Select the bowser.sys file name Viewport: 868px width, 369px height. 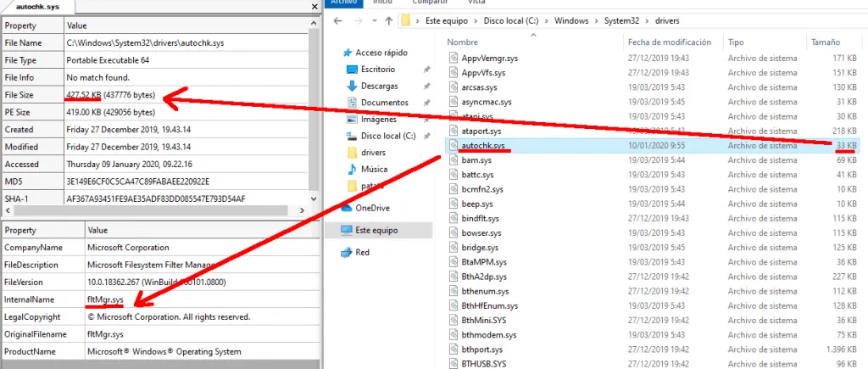(481, 233)
